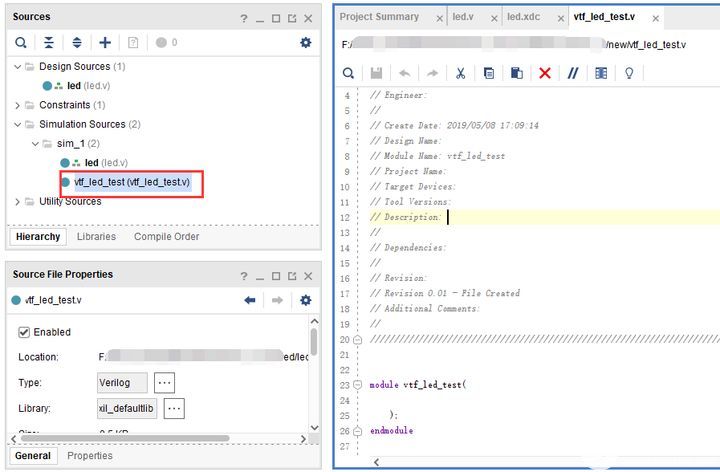This screenshot has width=720, height=472.
Task: Click the properties horizontal scrollbar thumb
Action: pos(125,438)
